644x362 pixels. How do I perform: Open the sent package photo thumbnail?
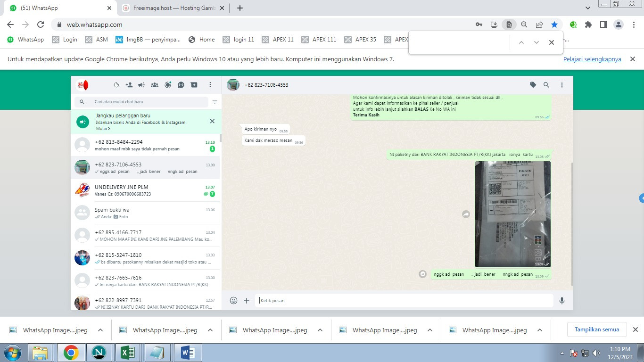pos(513,214)
